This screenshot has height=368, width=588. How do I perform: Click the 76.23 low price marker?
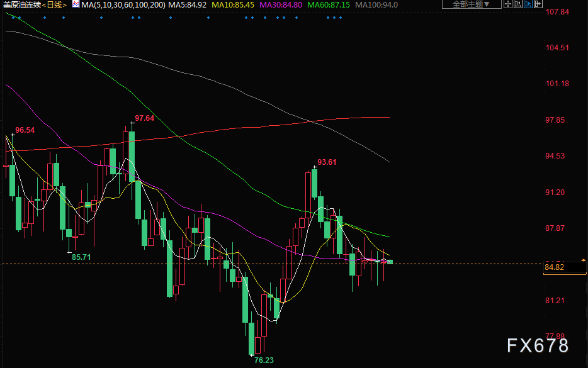point(263,361)
